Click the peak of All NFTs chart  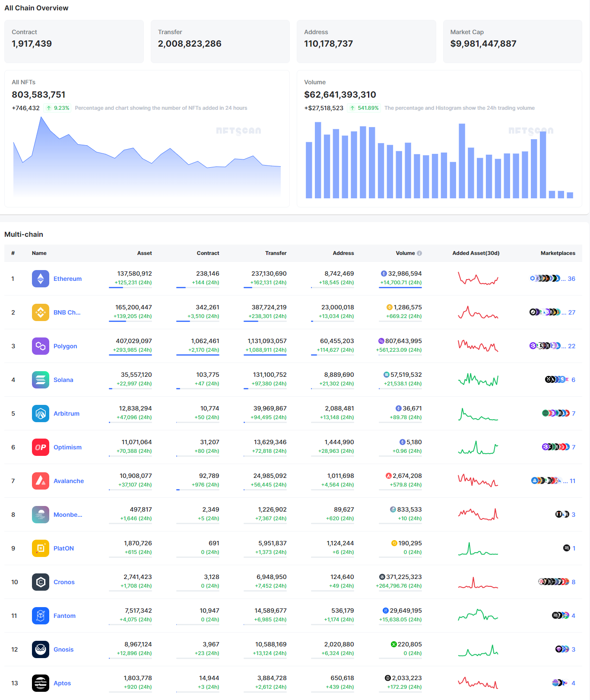click(41, 118)
